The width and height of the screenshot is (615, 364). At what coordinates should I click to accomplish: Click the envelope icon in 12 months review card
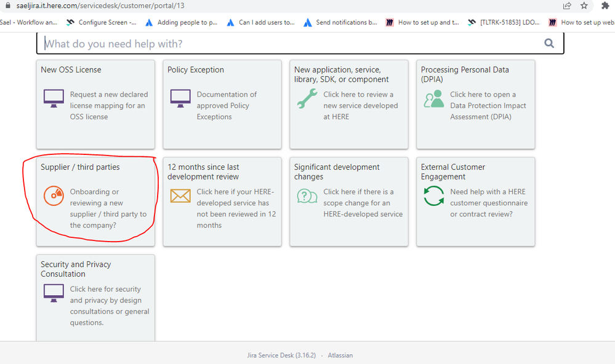[x=180, y=196]
